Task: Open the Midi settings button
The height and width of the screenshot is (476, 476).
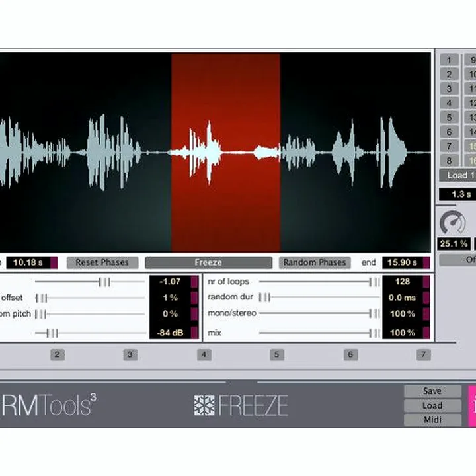Action: pos(432,420)
